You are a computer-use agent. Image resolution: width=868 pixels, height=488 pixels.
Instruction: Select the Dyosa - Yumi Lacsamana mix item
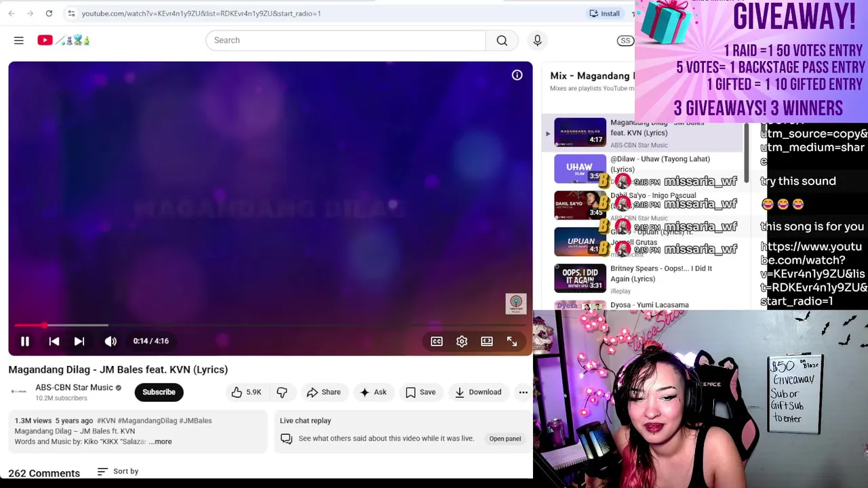(x=650, y=306)
